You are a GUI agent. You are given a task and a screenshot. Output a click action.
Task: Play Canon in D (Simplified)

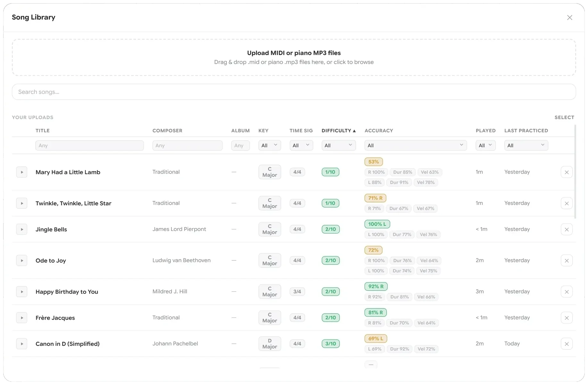22,344
